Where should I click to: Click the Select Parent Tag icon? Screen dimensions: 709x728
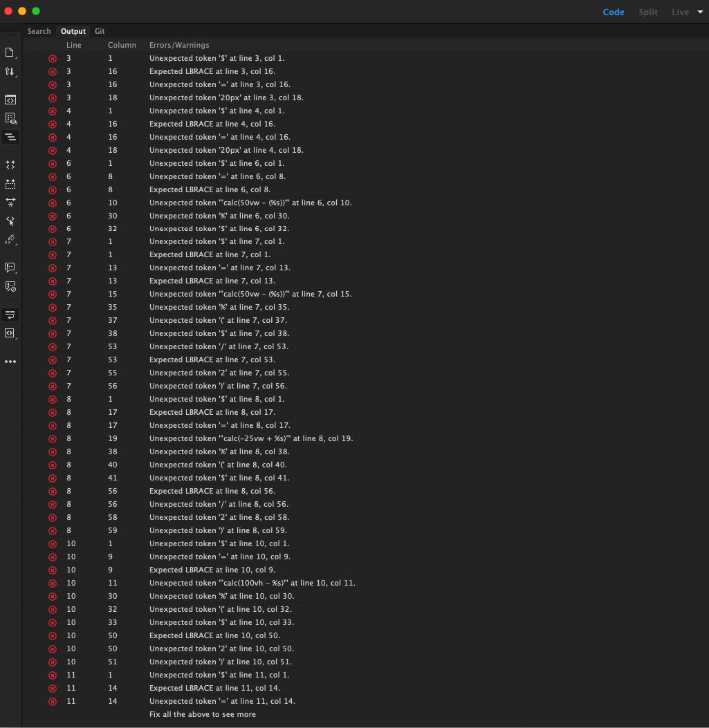pos(10,221)
